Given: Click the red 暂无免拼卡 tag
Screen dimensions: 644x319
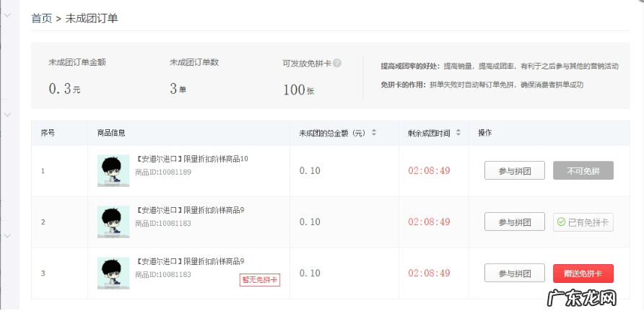Looking at the screenshot, I should 259,280.
